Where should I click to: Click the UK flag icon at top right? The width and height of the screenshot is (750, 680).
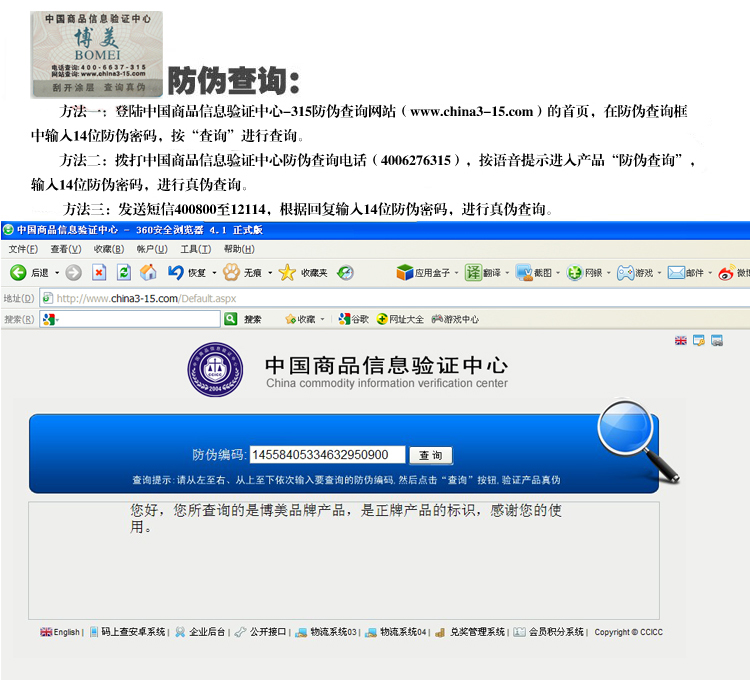click(681, 340)
